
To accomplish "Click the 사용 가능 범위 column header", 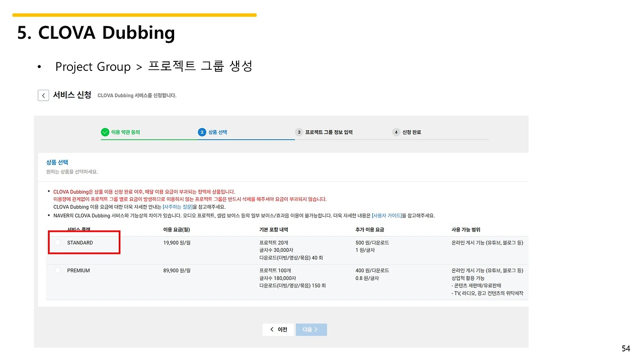I will (466, 230).
